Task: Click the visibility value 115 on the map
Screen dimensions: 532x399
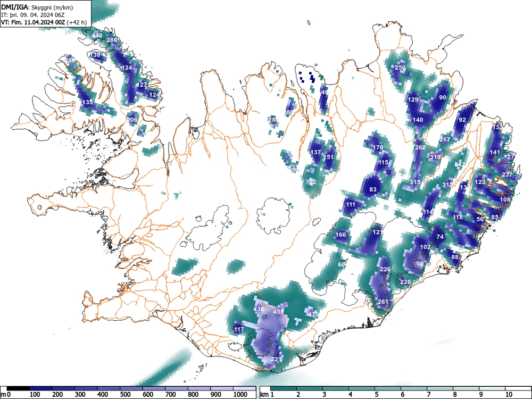Action: (383, 162)
